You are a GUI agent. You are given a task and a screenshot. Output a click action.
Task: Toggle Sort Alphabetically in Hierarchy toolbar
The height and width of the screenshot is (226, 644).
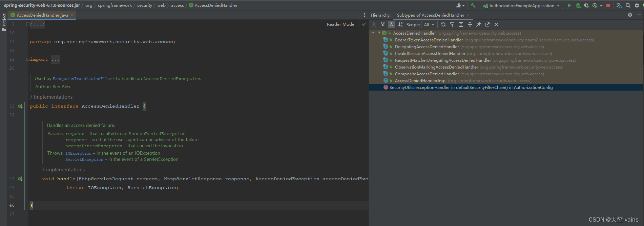coord(400,24)
